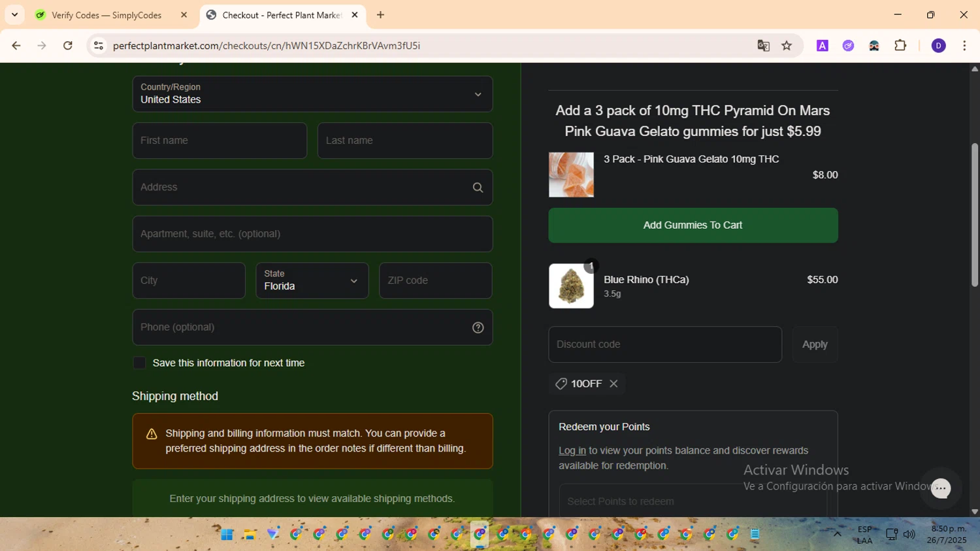Click the vertical page scrollbar thumb
Viewport: 980px width, 551px height.
tap(975, 214)
